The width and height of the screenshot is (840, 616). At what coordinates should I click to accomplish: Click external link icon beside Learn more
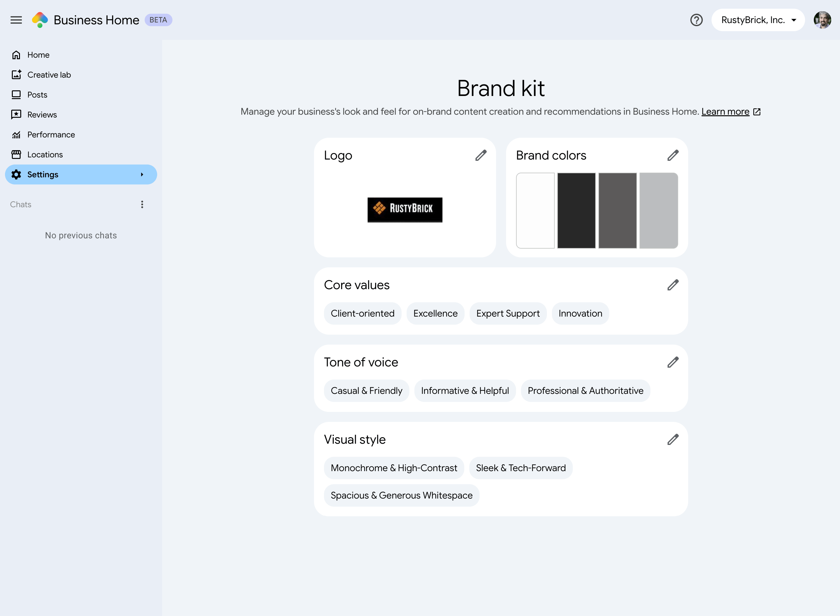click(757, 112)
